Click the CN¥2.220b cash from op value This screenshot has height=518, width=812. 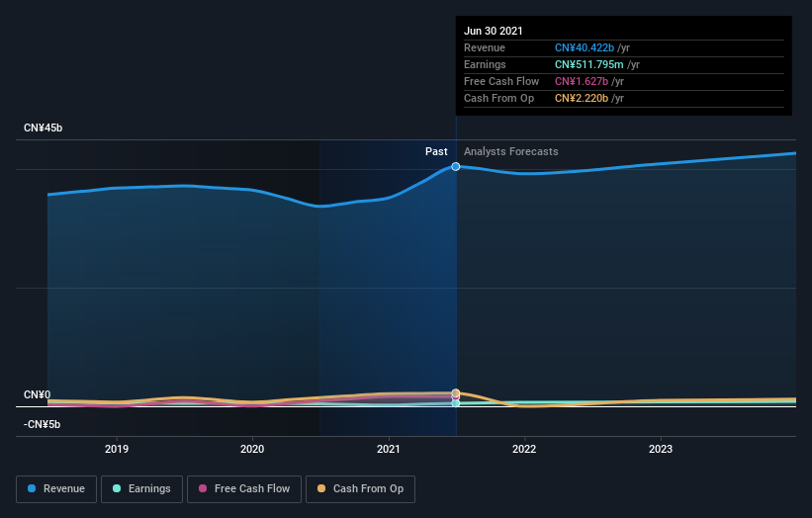(582, 98)
